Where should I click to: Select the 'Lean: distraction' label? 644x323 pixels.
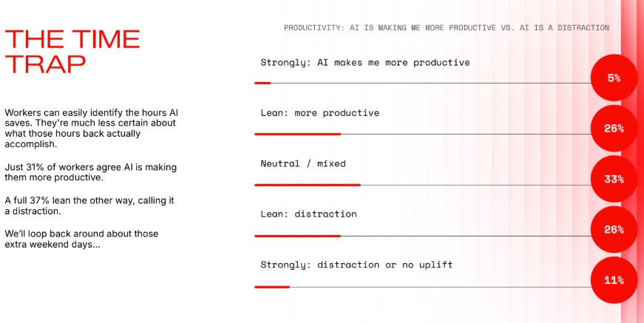308,214
